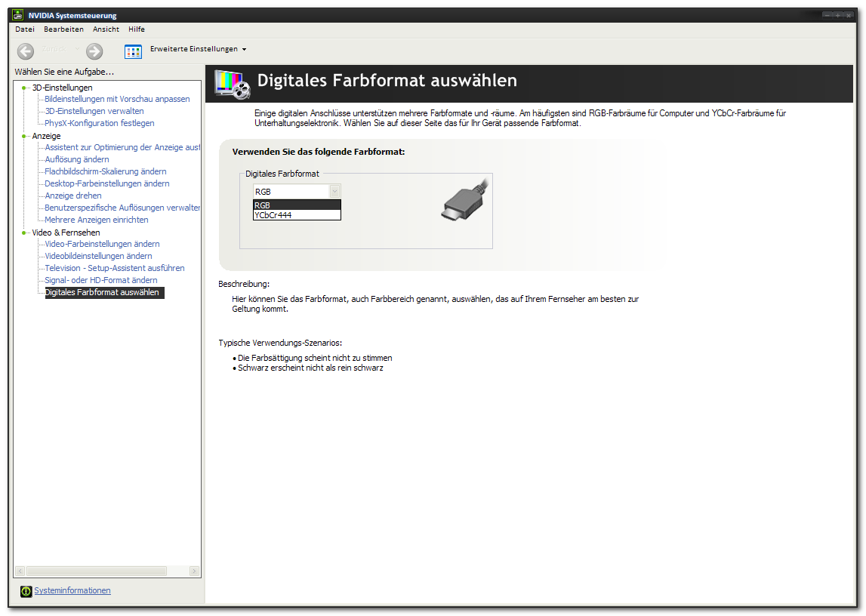The image size is (866, 616).
Task: Select RGB in the dropdown list
Action: point(297,205)
